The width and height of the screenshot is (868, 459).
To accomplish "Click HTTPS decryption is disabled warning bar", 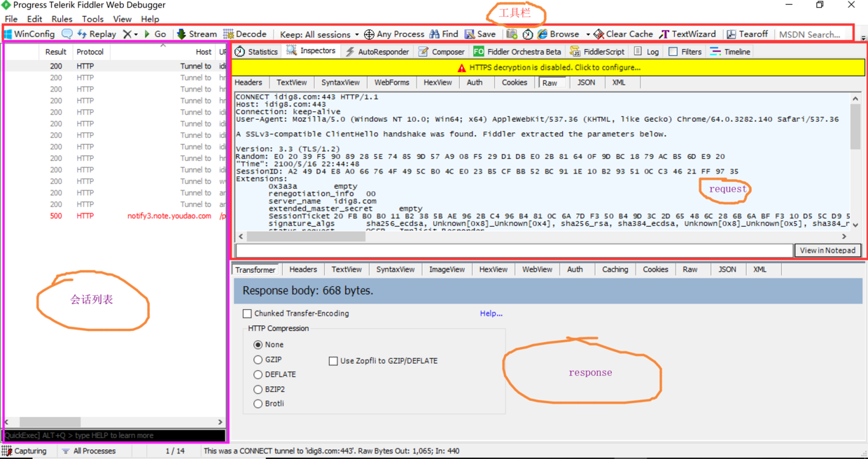I will pyautogui.click(x=548, y=68).
